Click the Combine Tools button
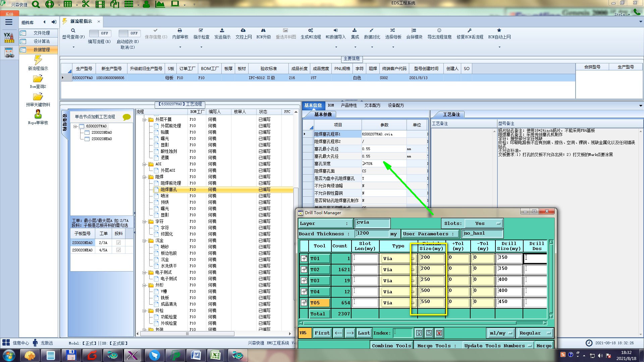Image resolution: width=644 pixels, height=362 pixels. [x=391, y=346]
